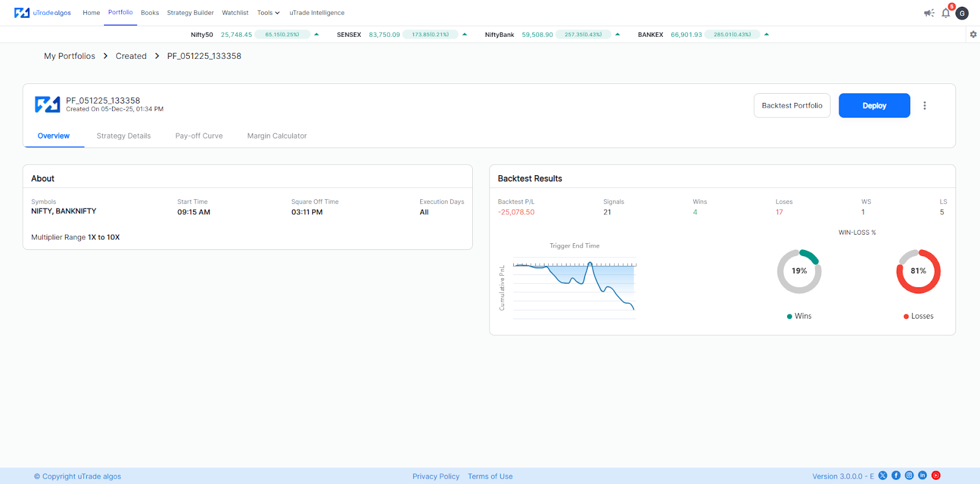Go to Created breadcrumb
This screenshot has height=484, width=980.
131,56
